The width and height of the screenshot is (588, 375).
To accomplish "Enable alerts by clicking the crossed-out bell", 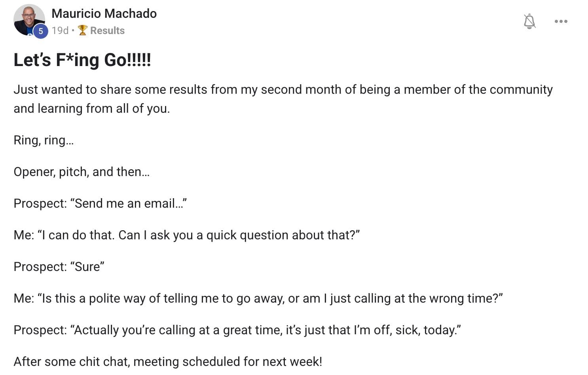I will click(529, 22).
